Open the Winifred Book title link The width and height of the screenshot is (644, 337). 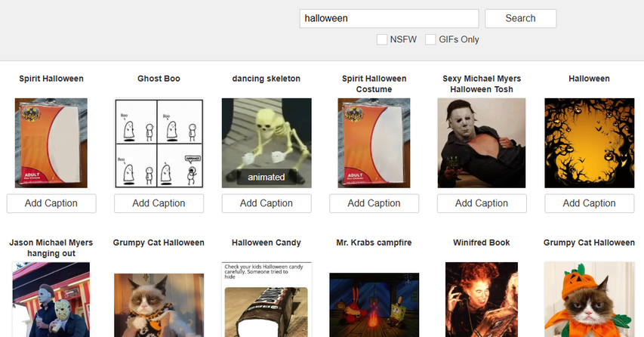point(482,243)
